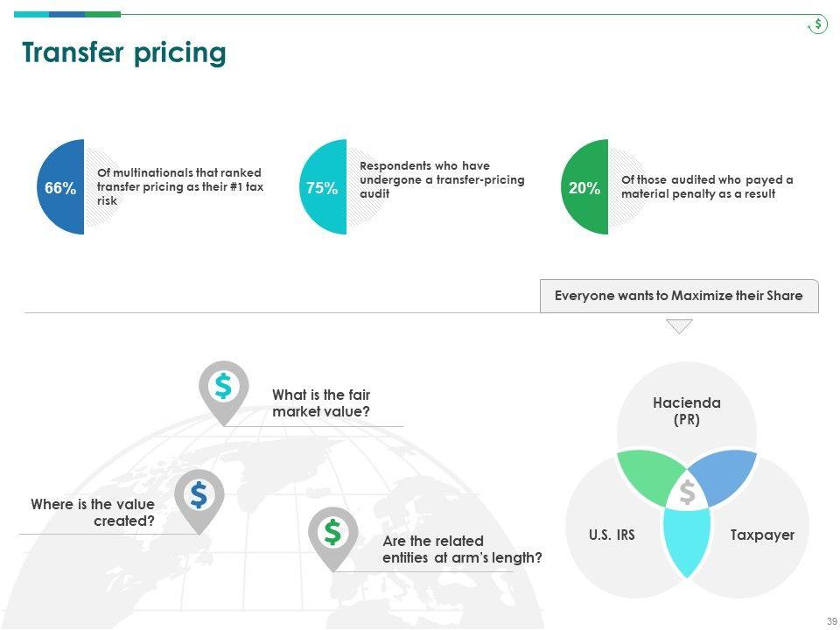Click the U.S. IRS circle label
This screenshot has height=630, width=840.
612,535
